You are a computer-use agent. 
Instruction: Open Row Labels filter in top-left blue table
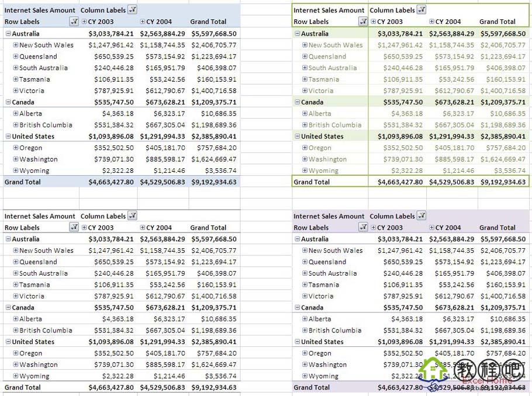pyautogui.click(x=74, y=22)
